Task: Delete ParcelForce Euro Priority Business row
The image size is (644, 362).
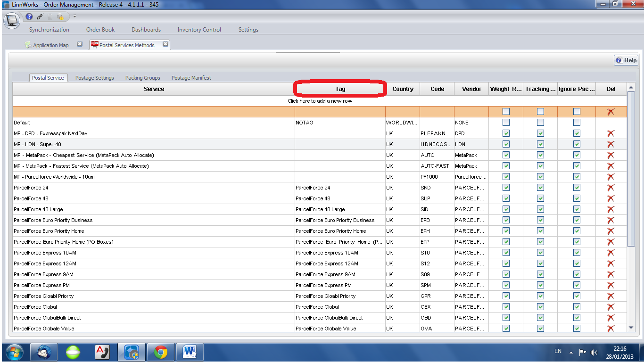Action: point(611,220)
